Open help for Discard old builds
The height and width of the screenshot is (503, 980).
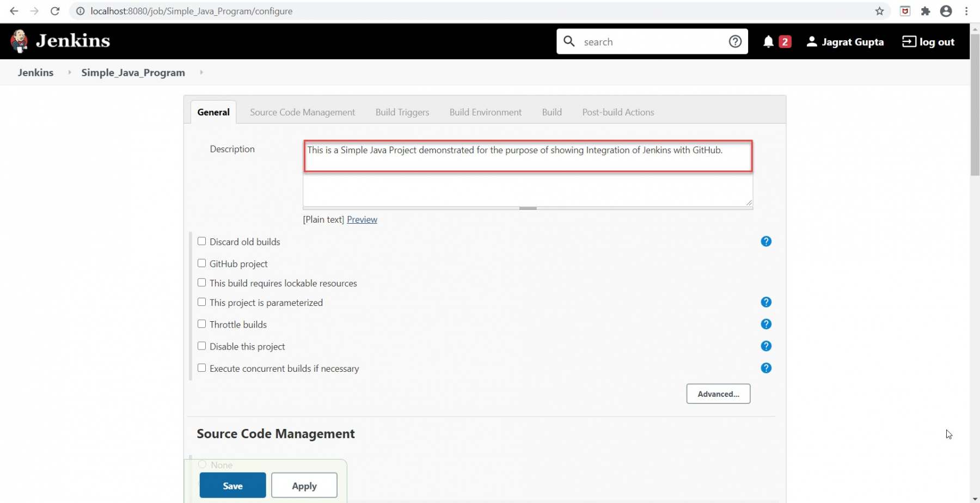(766, 241)
